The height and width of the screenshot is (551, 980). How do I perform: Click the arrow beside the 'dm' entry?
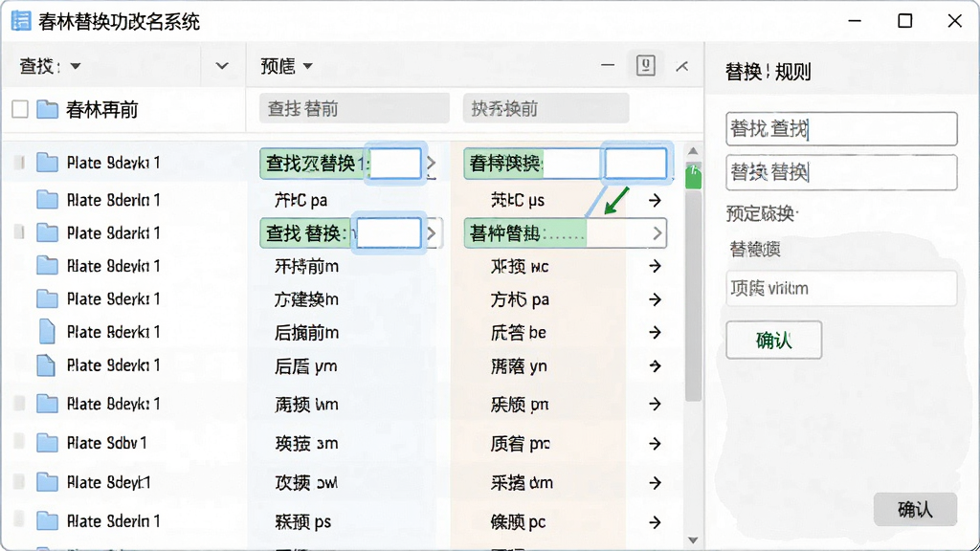(x=655, y=483)
